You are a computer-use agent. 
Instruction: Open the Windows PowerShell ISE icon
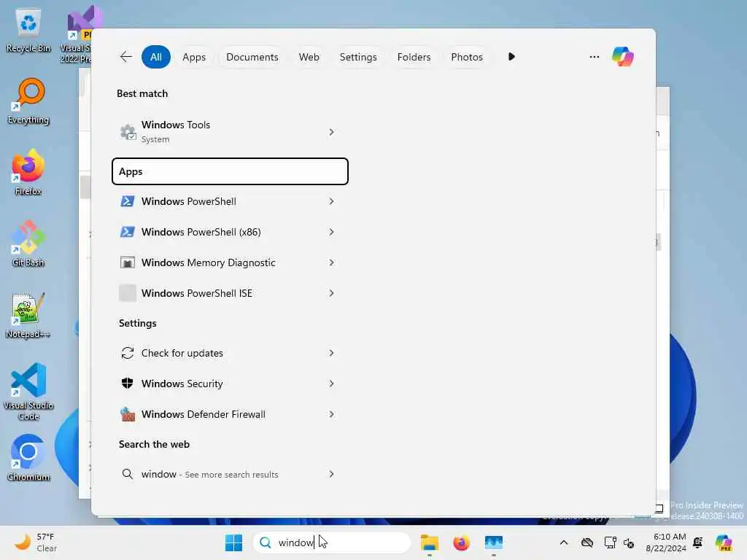[x=127, y=293]
